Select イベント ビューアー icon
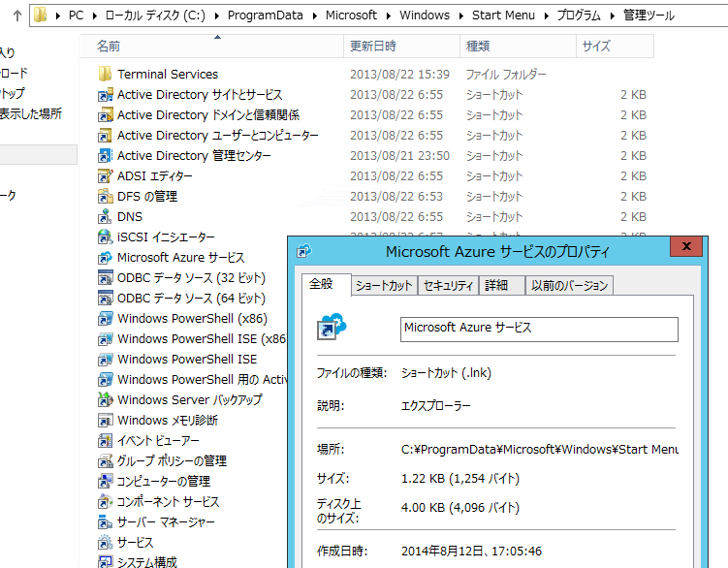Image resolution: width=728 pixels, height=568 pixels. tap(105, 441)
